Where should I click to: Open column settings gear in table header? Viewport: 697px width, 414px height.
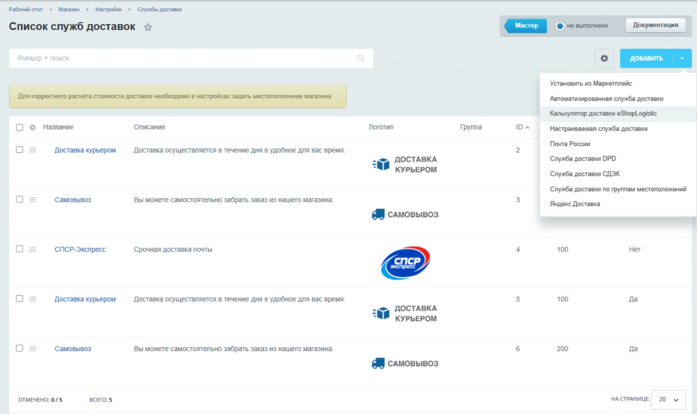click(x=32, y=127)
